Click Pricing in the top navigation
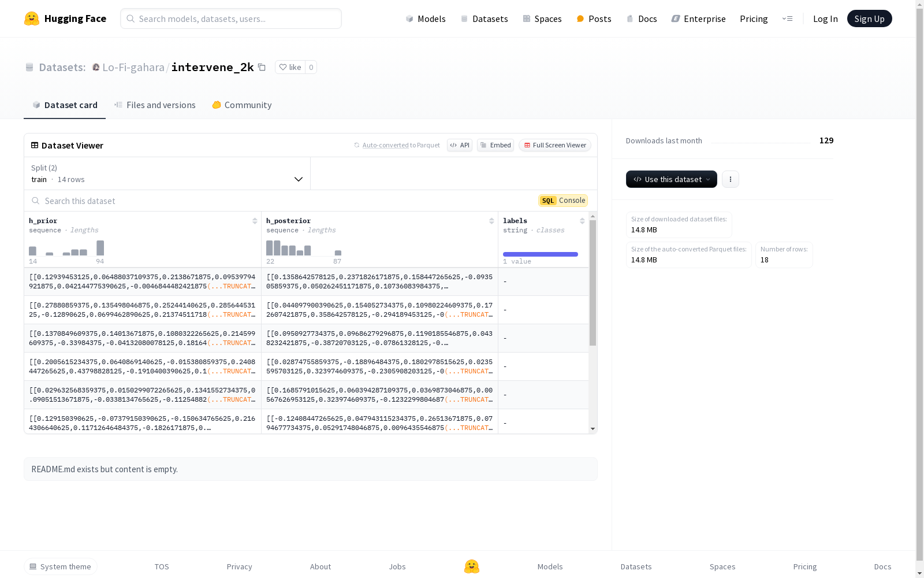 [754, 18]
